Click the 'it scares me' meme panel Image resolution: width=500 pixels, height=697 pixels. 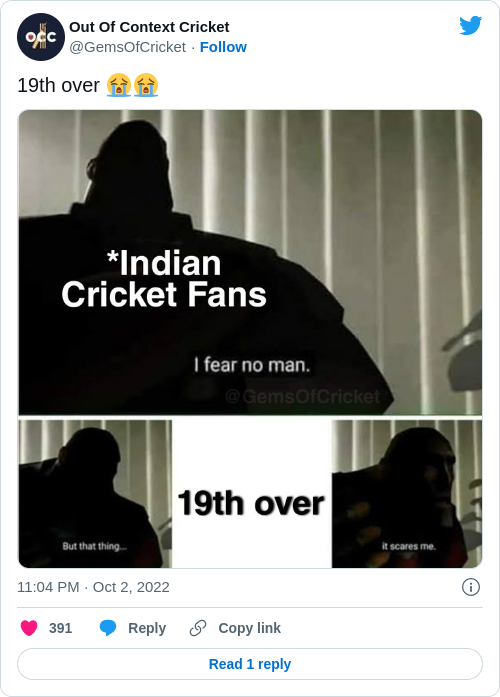click(407, 494)
